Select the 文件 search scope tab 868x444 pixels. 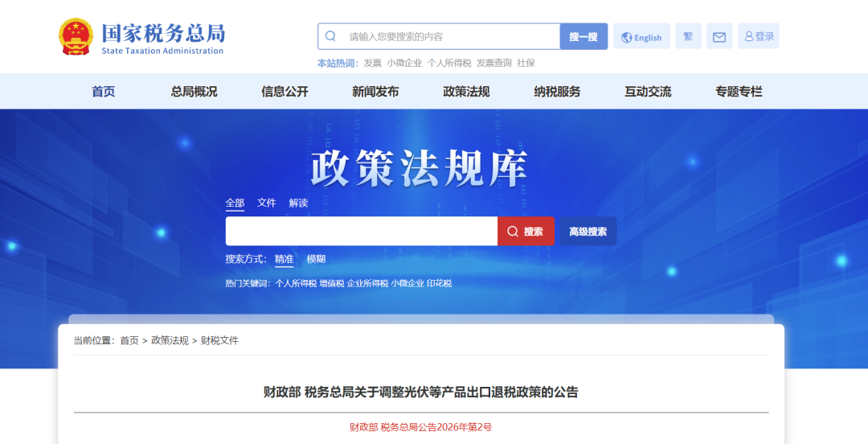click(266, 203)
